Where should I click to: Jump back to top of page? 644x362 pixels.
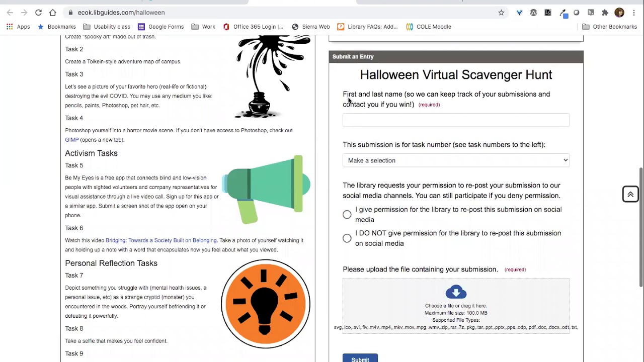tap(630, 194)
